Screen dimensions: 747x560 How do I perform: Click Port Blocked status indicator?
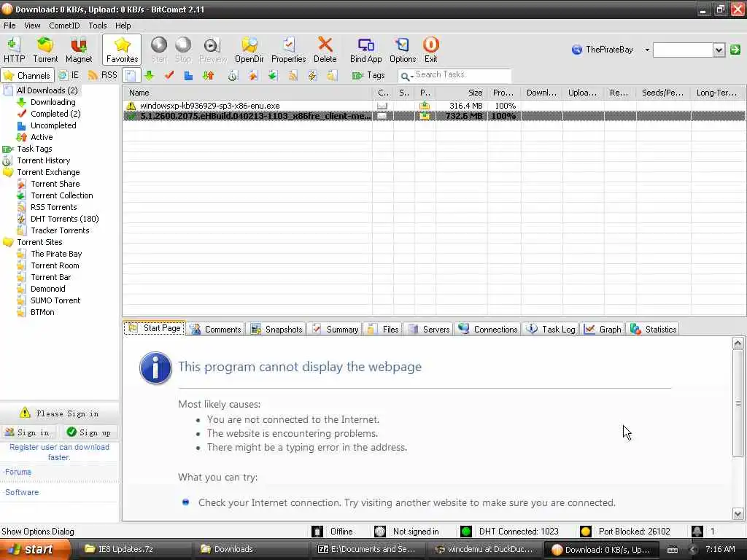coord(625,532)
